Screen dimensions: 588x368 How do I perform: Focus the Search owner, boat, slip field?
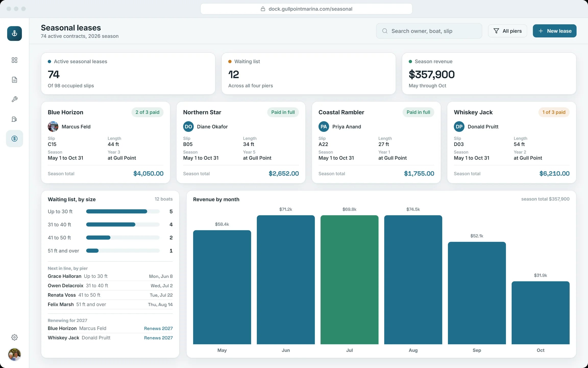click(429, 31)
